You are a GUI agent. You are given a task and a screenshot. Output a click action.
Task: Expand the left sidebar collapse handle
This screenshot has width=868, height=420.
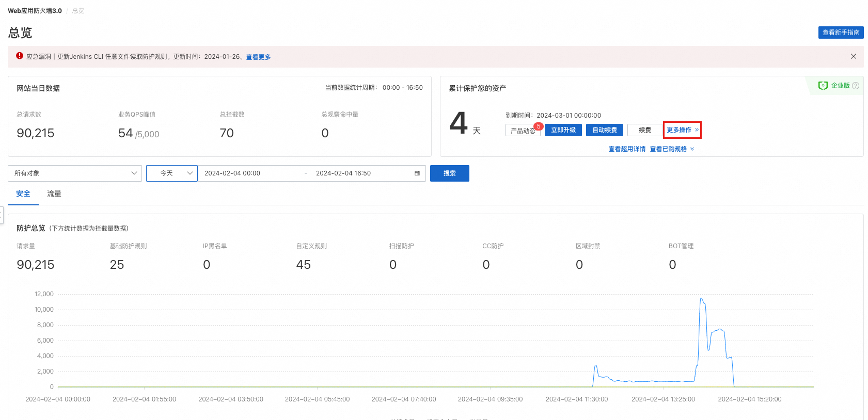click(2, 215)
